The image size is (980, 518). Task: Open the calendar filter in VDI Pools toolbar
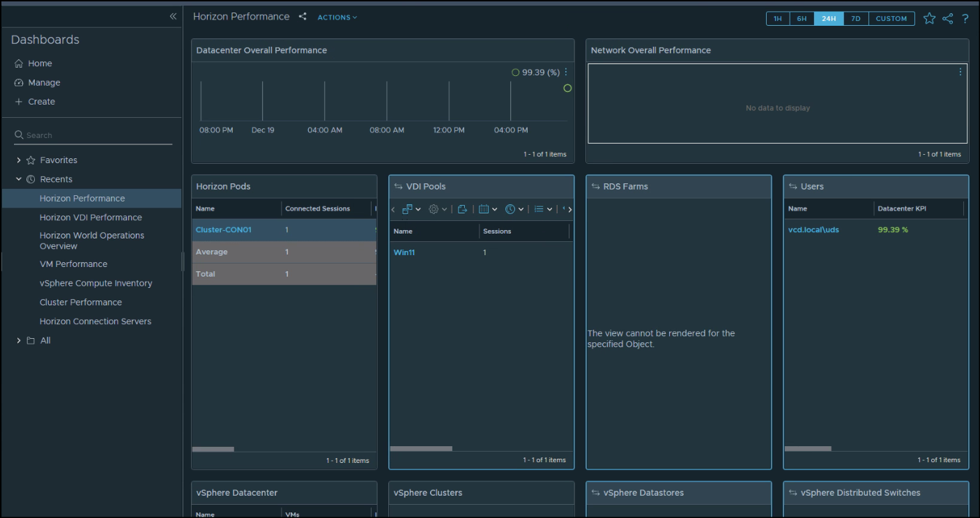tap(484, 208)
